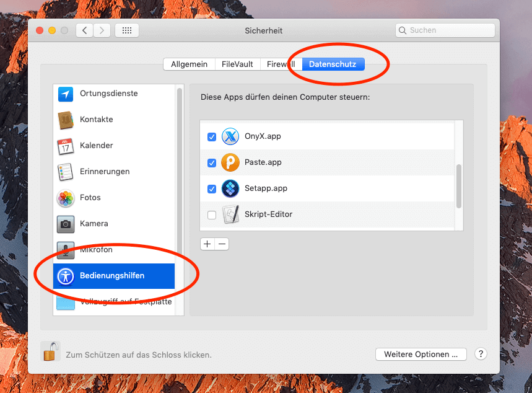532x393 pixels.
Task: Uncheck the OnyX.app checkbox
Action: [212, 137]
